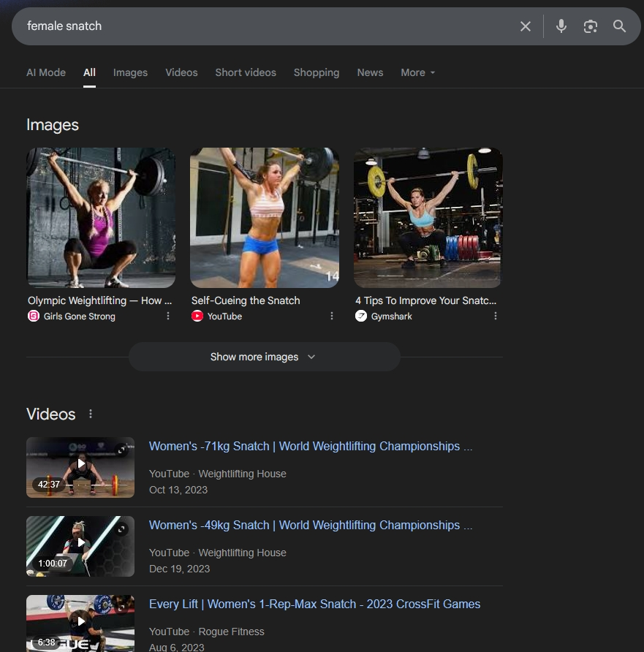Viewport: 644px width, 652px height.
Task: Open 'Every Lift | Women's 1-Rep-Max Snatch' link
Action: point(315,604)
